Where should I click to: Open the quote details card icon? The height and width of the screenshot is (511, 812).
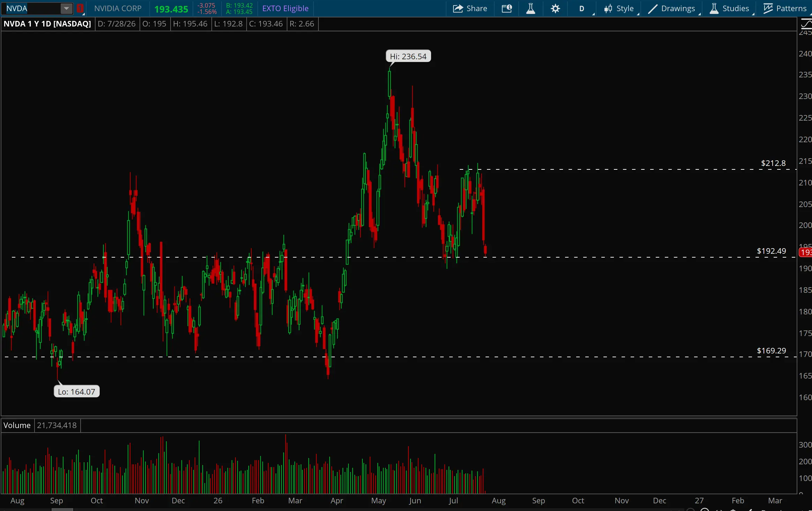click(506, 8)
